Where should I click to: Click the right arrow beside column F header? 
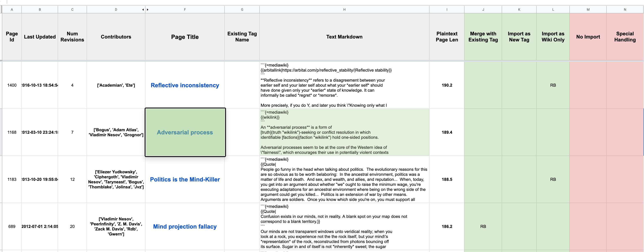tap(148, 9)
